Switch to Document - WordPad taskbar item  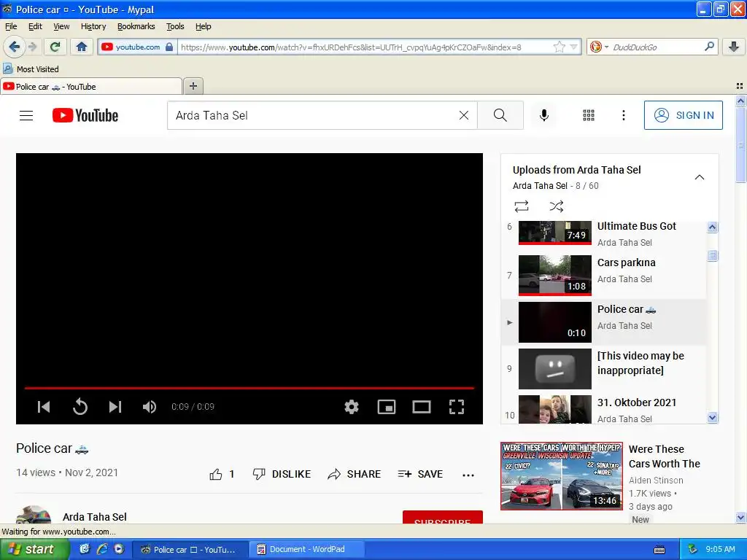[x=307, y=549]
